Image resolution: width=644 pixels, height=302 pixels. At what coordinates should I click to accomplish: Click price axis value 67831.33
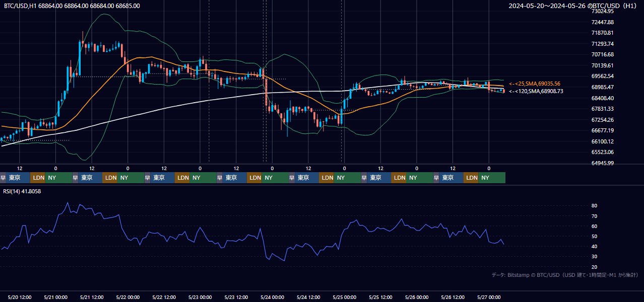(x=602, y=109)
